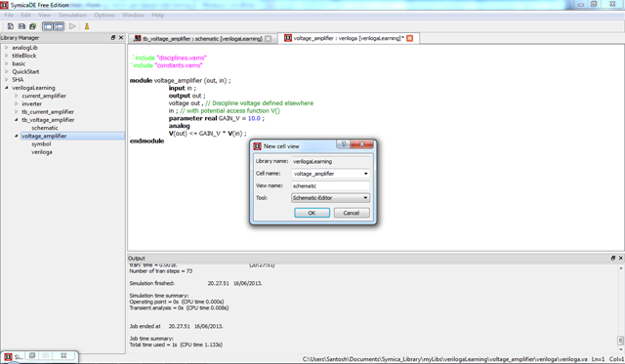Open the Cell name dropdown
The width and height of the screenshot is (625, 364).
click(365, 174)
